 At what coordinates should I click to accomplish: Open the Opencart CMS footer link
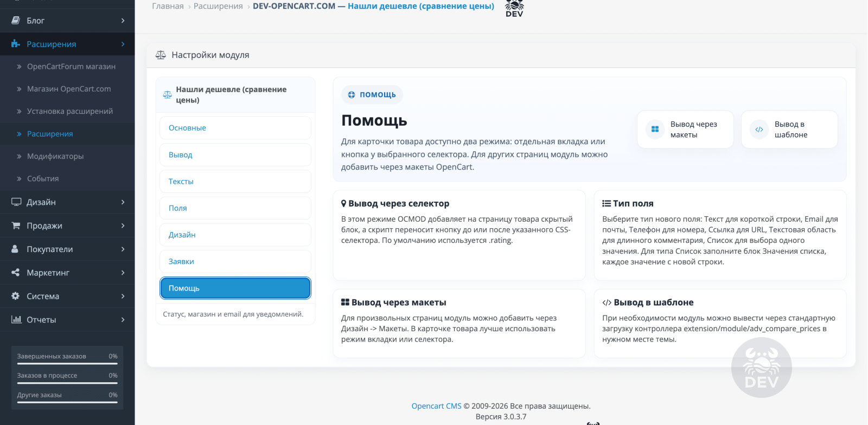[x=436, y=406]
